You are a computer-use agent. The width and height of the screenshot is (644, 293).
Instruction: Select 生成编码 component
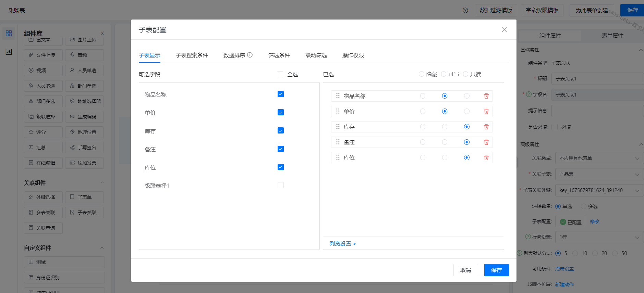click(85, 117)
